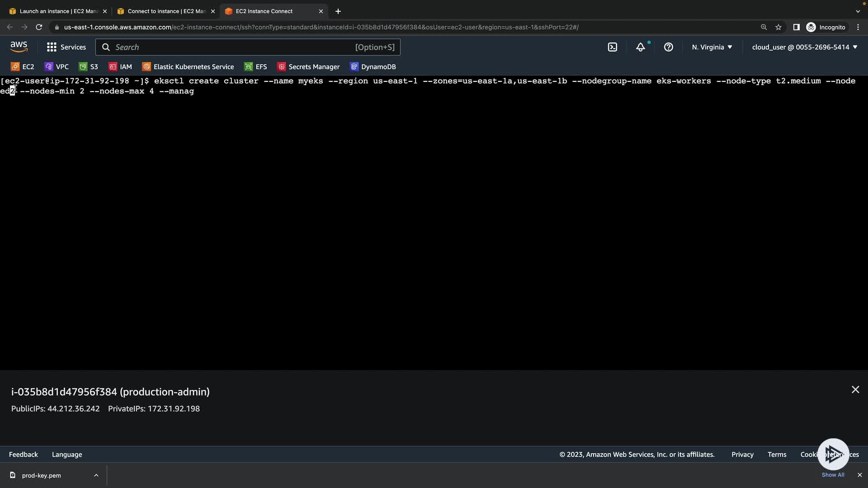Switch to Connect to instance tab
This screenshot has width=868, height=488.
click(x=166, y=11)
